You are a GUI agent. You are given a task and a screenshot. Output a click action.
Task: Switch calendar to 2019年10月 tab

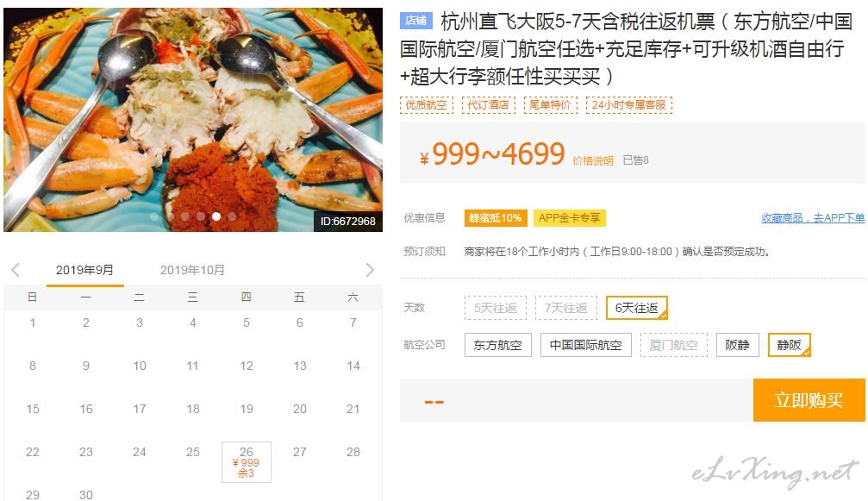click(x=192, y=270)
